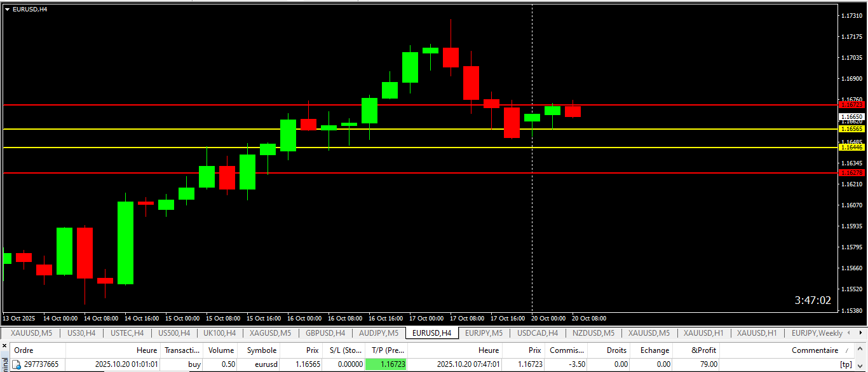Sort by the Volume column header
The height and width of the screenshot is (372, 868).
[221, 350]
